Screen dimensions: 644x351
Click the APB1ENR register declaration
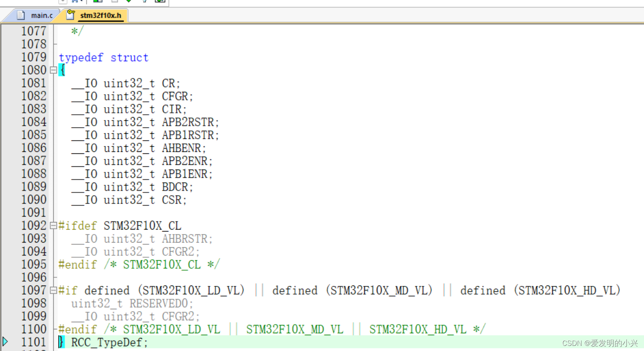(142, 174)
